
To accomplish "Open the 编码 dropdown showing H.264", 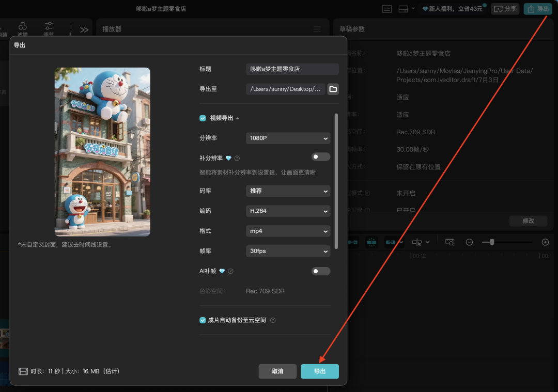I will pos(288,211).
